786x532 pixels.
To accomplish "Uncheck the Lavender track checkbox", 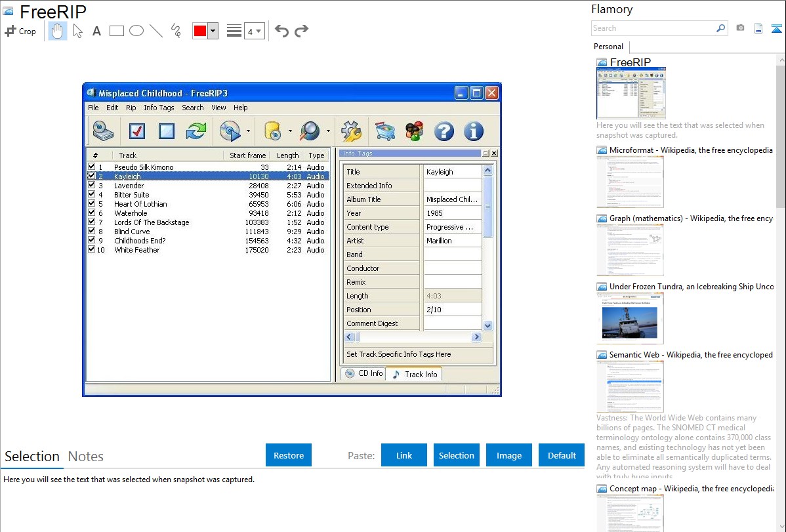I will [92, 185].
